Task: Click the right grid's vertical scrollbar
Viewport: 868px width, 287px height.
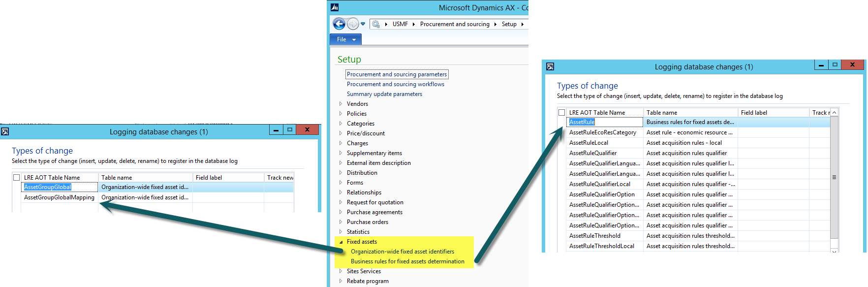Action: [834, 177]
